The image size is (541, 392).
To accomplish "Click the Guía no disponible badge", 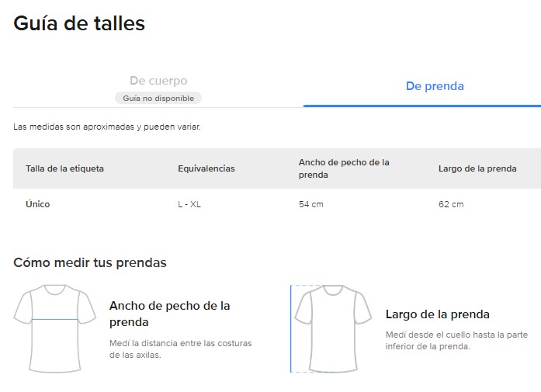I will [x=158, y=99].
